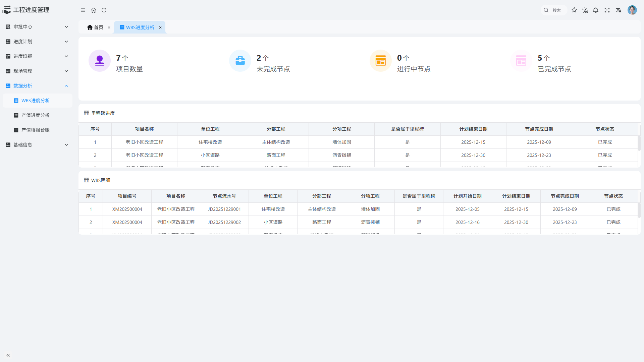The image size is (644, 362).
Task: Click the orange 进行中节点 icon
Action: point(381,61)
